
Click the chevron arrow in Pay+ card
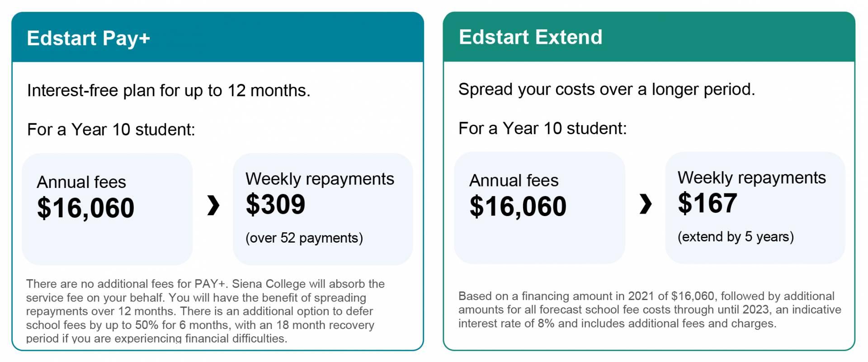click(x=213, y=206)
